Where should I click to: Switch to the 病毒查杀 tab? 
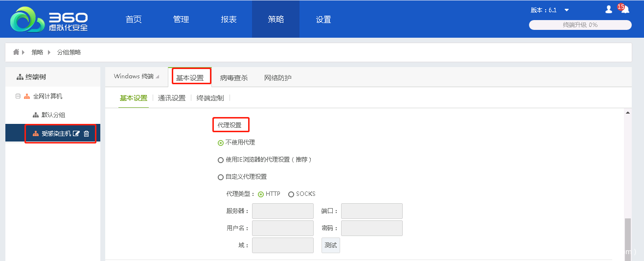(x=234, y=78)
